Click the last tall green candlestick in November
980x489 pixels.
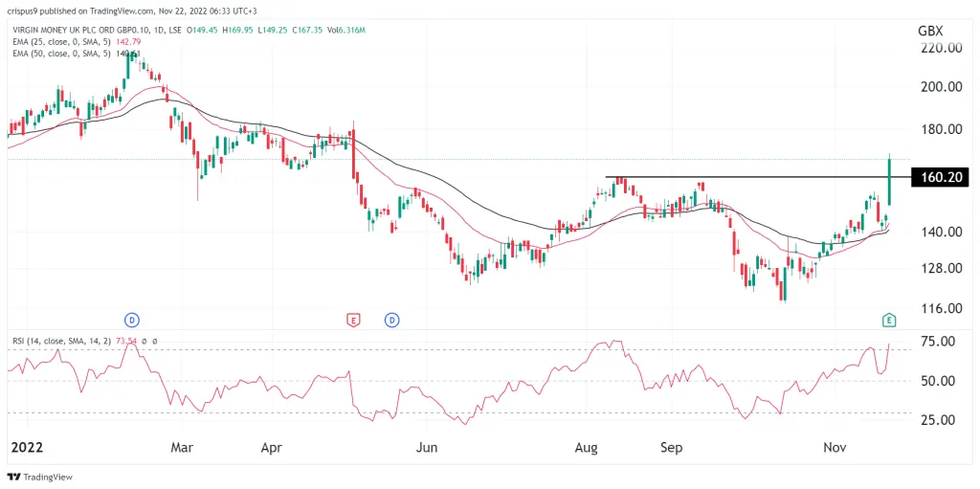889,182
